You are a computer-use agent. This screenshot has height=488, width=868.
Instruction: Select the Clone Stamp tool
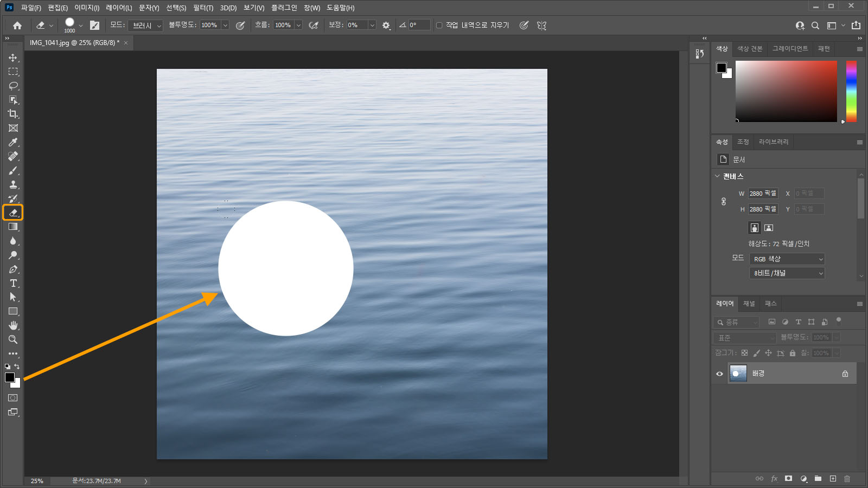pos(13,184)
